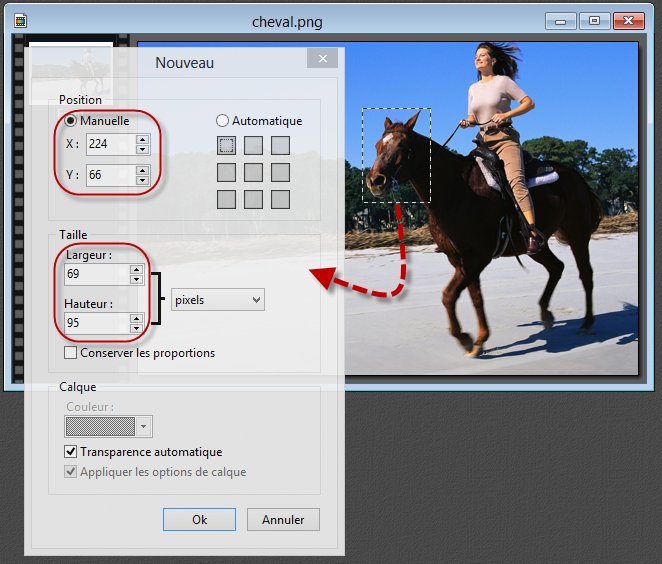
Task: Minimize the cheval.png window
Action: click(560, 21)
